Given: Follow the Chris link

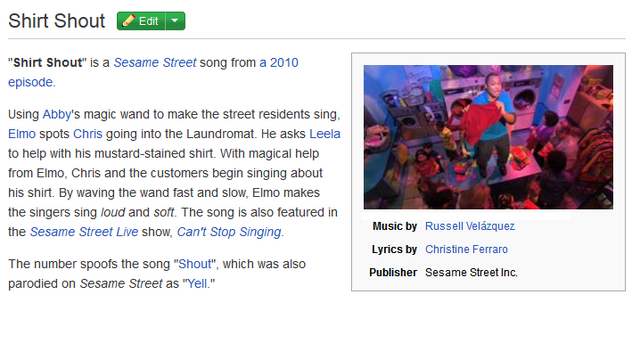Looking at the screenshot, I should coord(88,134).
